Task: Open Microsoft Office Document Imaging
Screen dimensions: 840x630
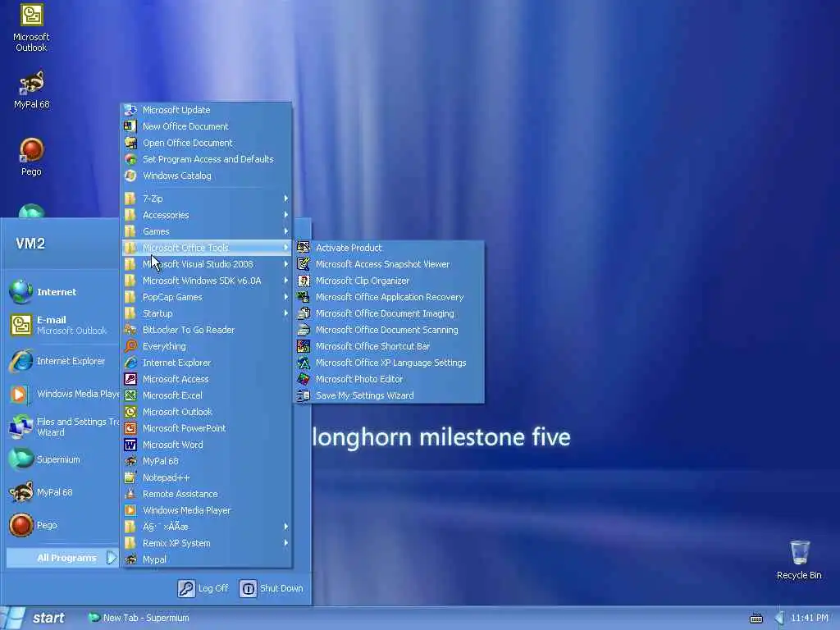Action: 390,313
